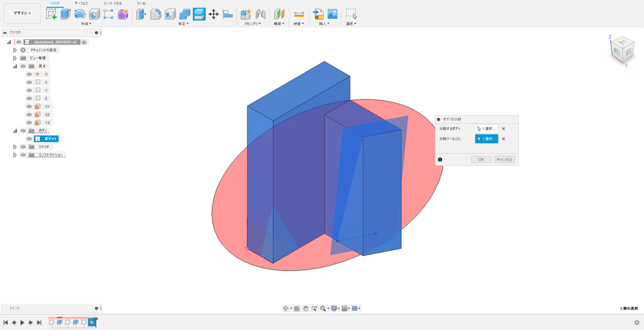Open the アセンブリ menu dropdown
644x330 pixels.
[253, 24]
